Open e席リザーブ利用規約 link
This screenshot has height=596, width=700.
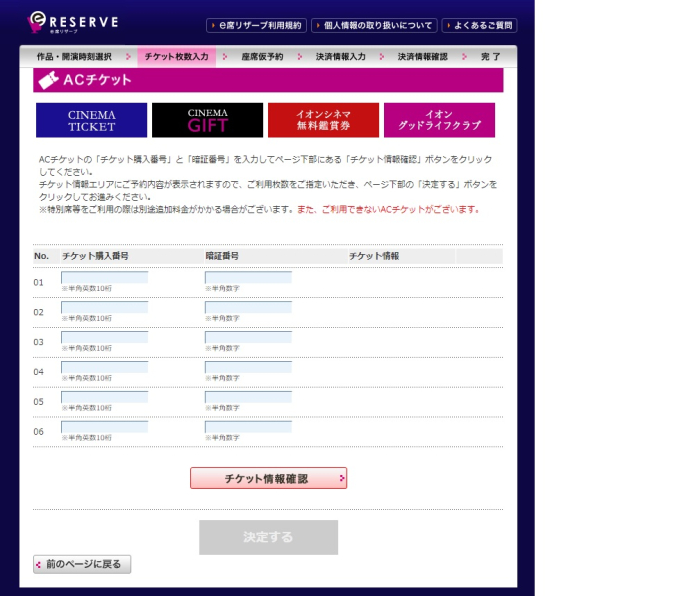(255, 25)
